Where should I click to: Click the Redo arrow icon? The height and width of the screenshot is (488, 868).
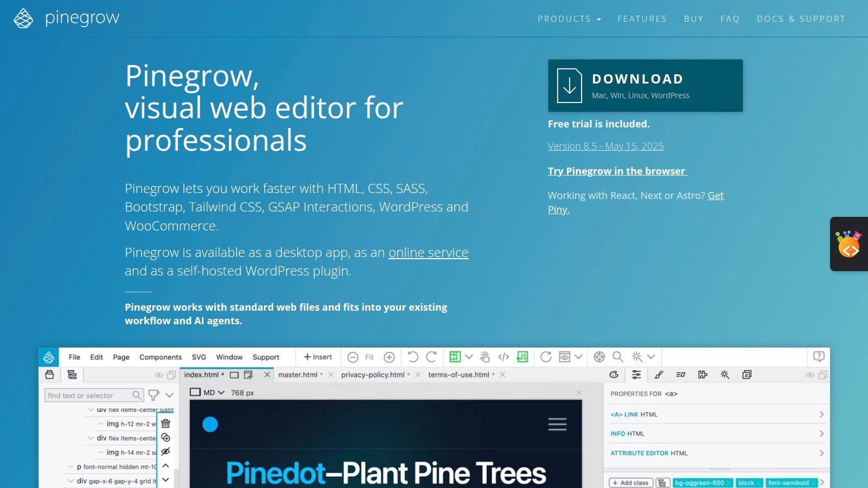[x=431, y=357]
